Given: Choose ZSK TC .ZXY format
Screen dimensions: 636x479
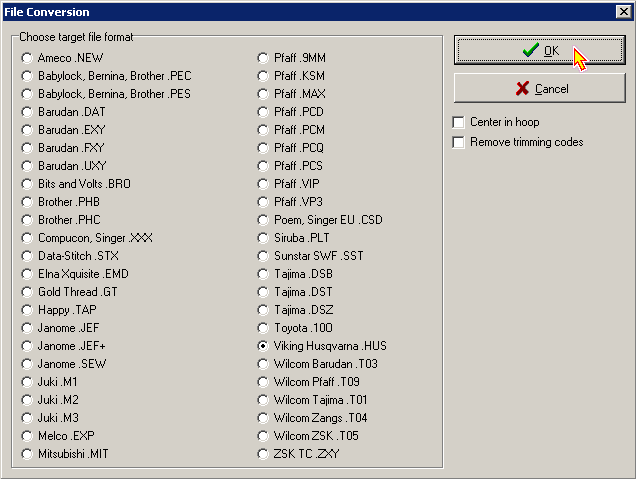Looking at the screenshot, I should 264,454.
